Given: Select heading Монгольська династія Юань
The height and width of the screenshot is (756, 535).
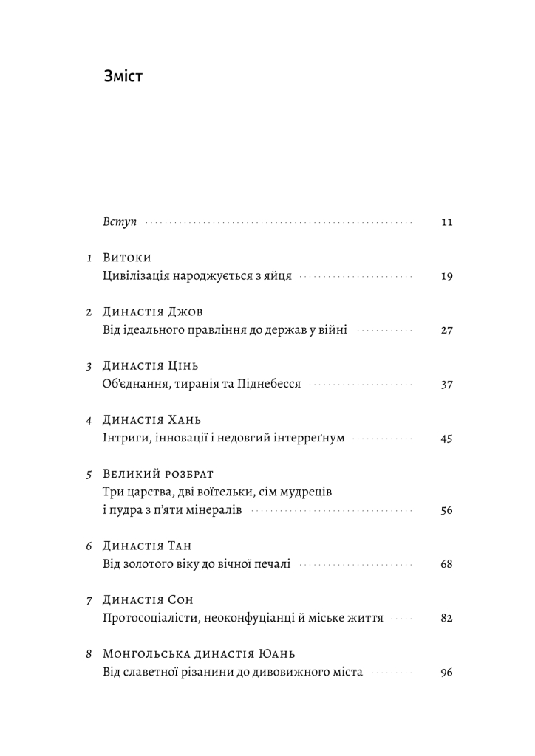Looking at the screenshot, I should point(200,654).
